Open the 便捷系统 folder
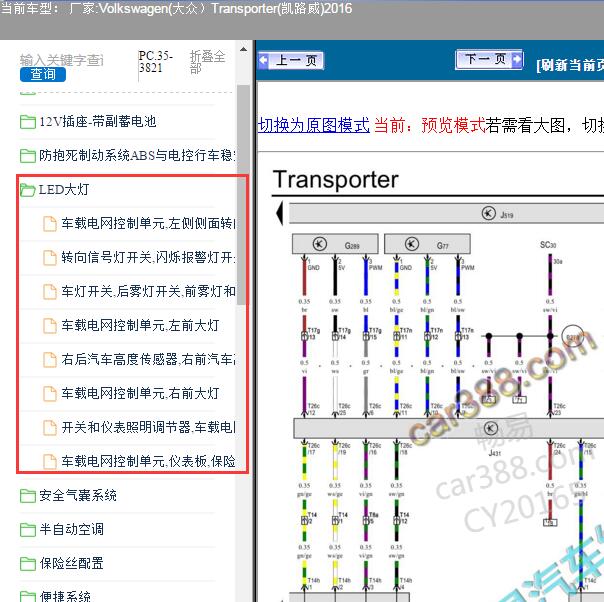Viewport: 604px width, 602px height. tap(65, 595)
